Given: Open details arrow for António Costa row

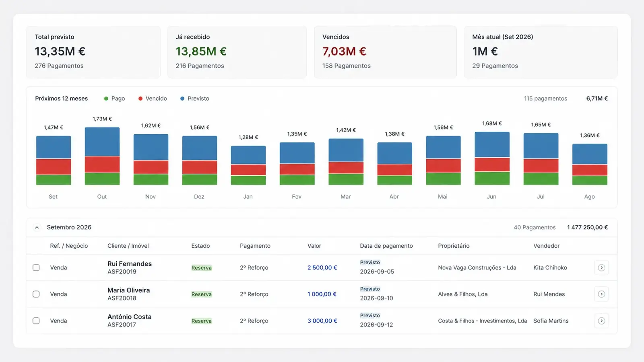Looking at the screenshot, I should [601, 321].
